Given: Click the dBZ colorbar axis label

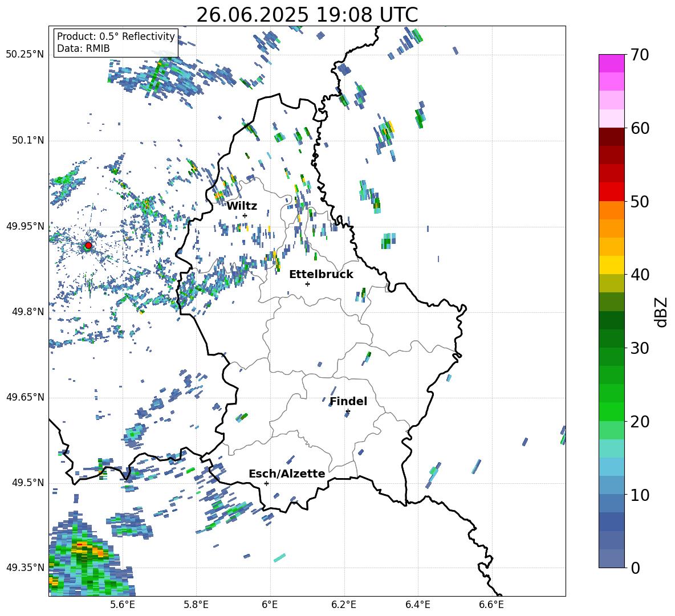Looking at the screenshot, I should pos(662,312).
